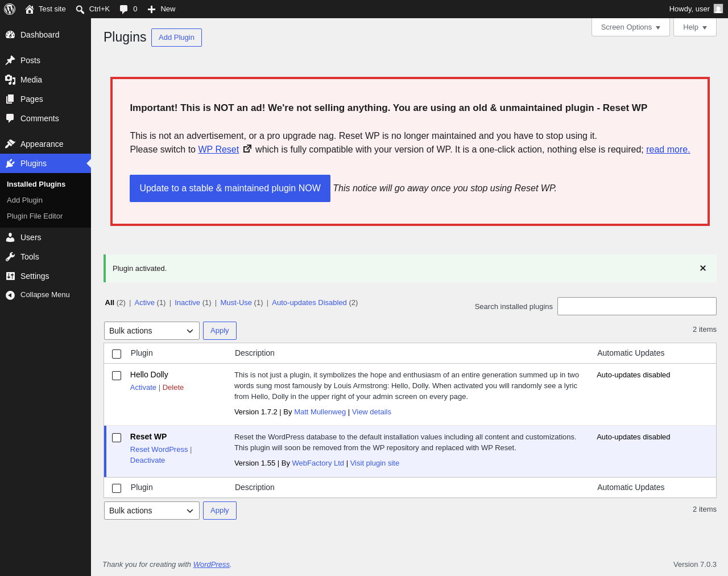
Task: Click the Collapse Menu arrow icon
Action: pos(10,295)
